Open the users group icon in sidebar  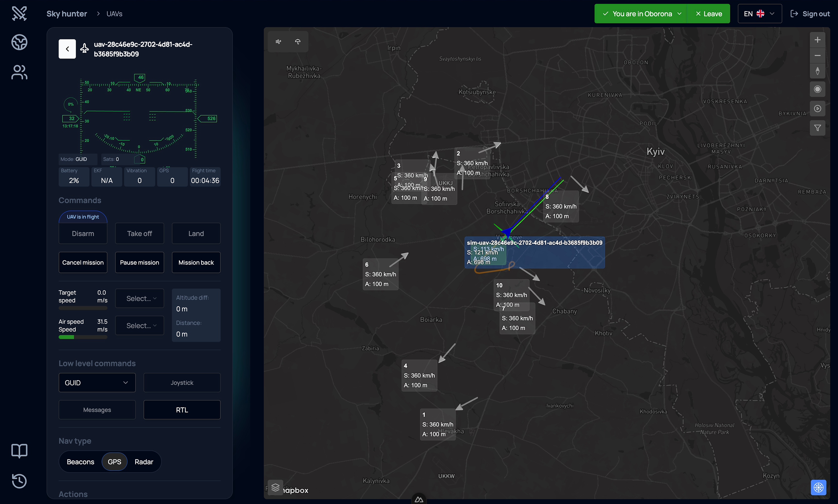click(x=19, y=72)
